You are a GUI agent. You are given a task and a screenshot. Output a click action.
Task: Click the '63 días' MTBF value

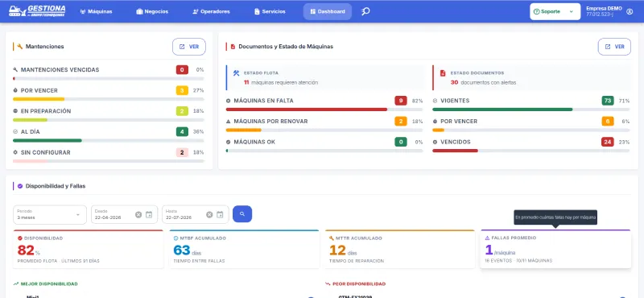tap(188, 250)
